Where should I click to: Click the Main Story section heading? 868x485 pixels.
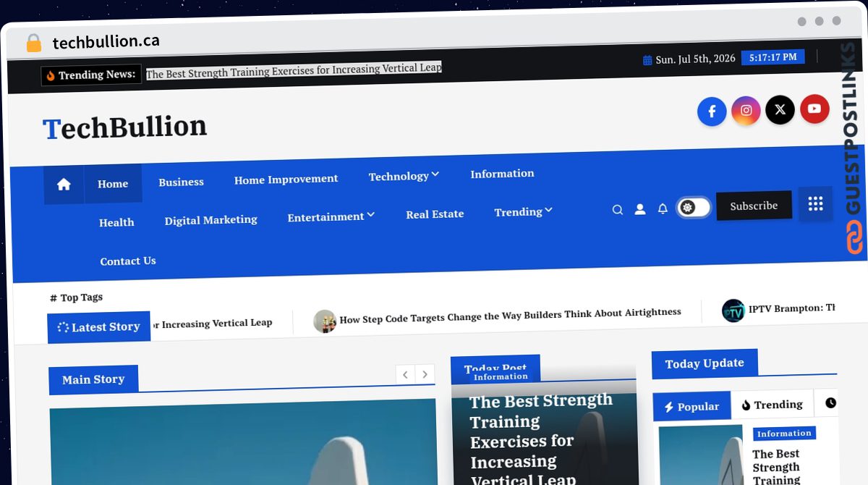click(x=93, y=379)
